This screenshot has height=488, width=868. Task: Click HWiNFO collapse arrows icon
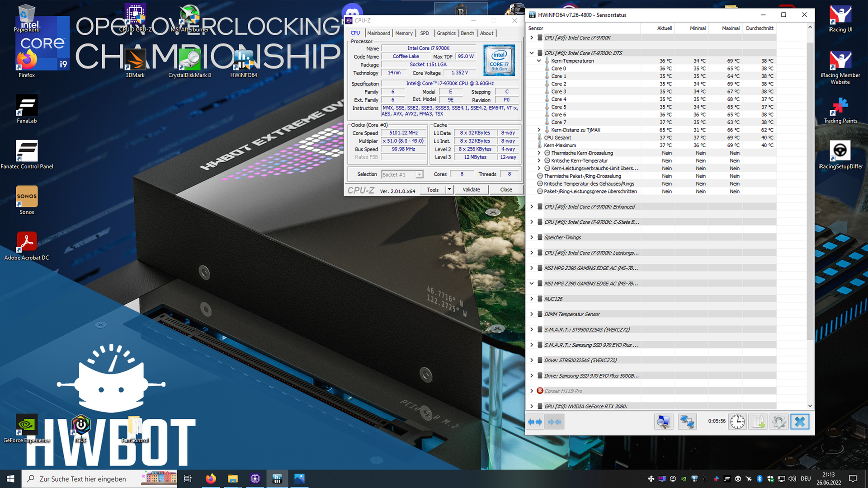coord(554,422)
